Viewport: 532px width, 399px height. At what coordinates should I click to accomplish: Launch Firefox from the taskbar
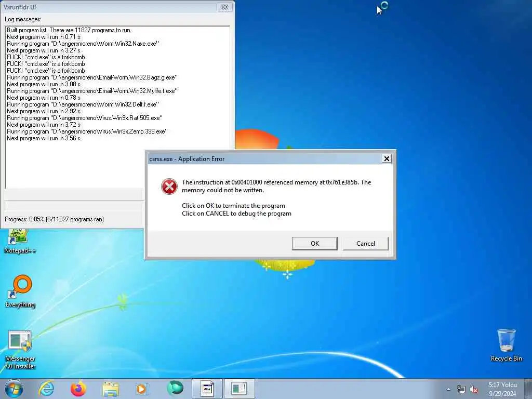tap(78, 389)
